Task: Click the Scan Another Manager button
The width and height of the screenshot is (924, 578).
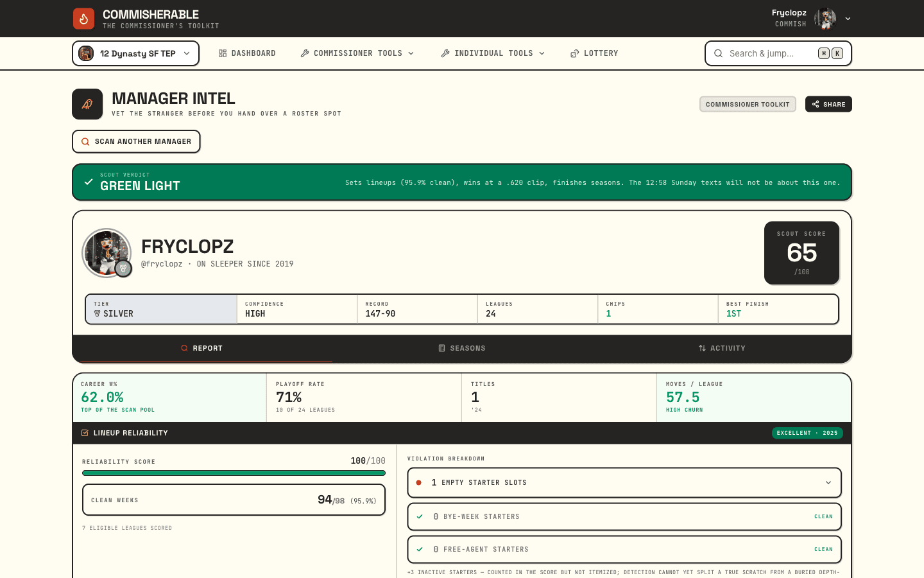Action: (136, 141)
